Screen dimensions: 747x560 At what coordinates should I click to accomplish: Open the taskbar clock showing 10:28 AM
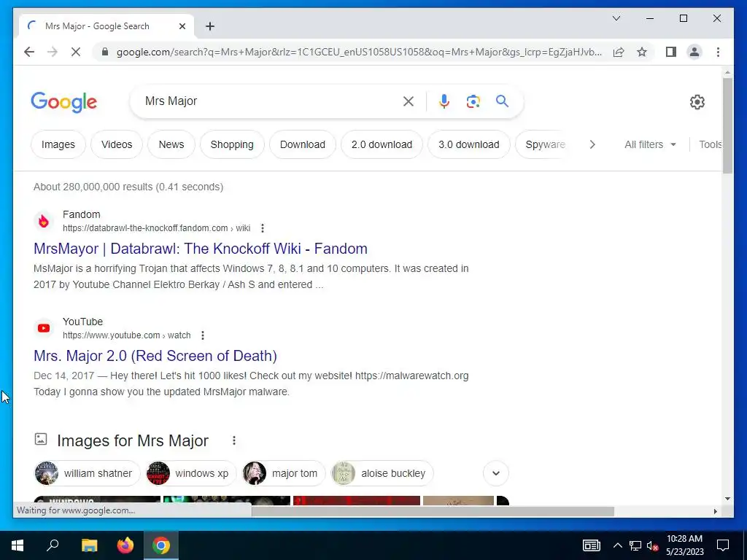pos(684,545)
